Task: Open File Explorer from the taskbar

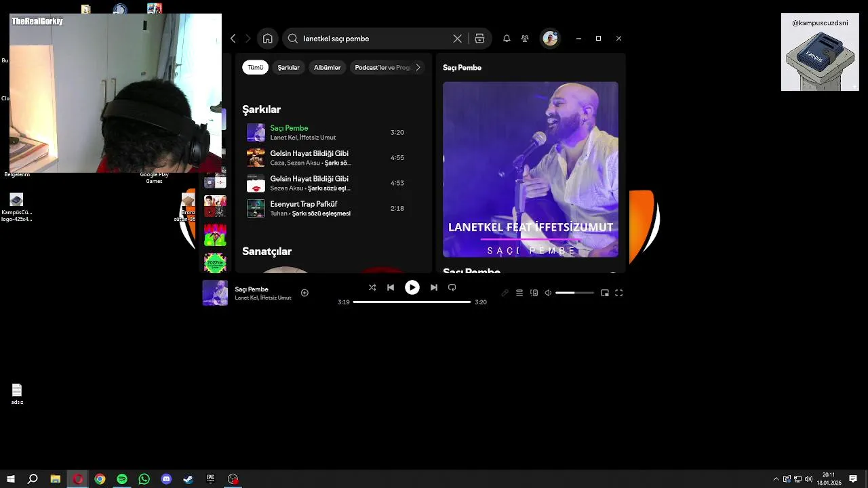Action: (x=56, y=479)
